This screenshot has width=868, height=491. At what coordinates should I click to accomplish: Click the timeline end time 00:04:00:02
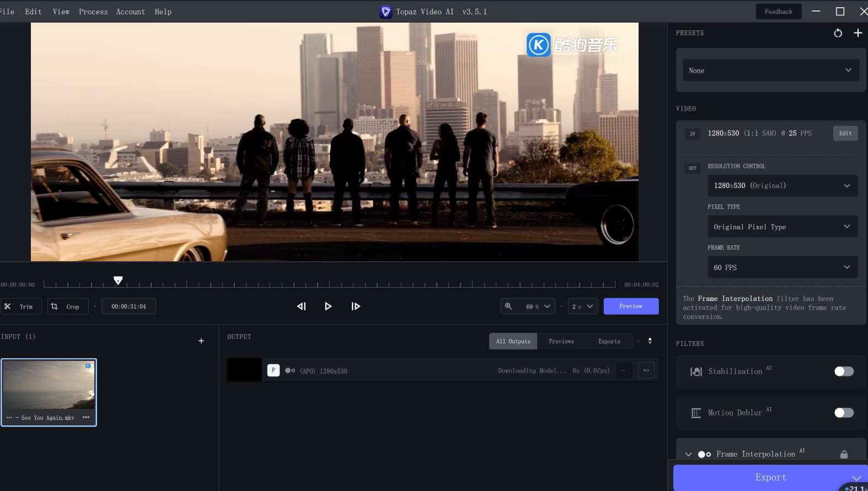641,285
